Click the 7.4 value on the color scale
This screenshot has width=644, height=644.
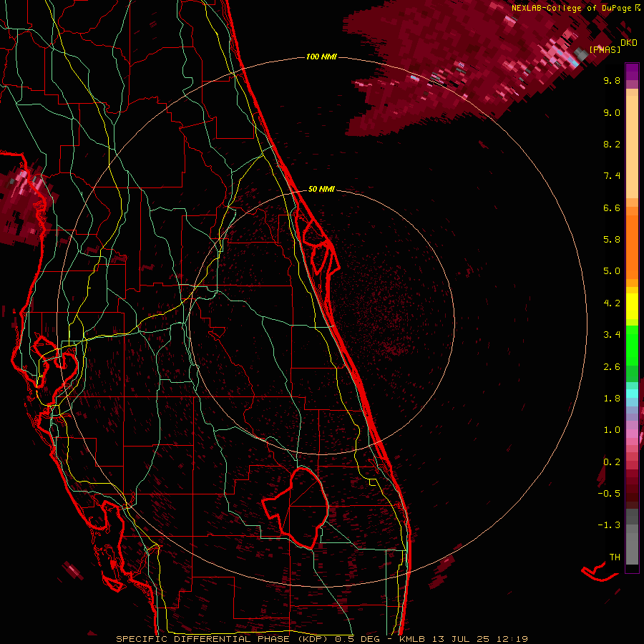tap(612, 176)
